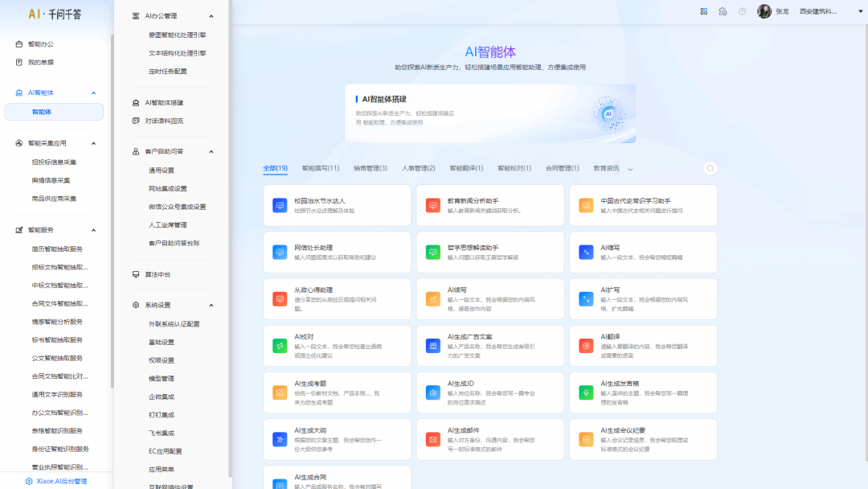This screenshot has height=489, width=868.
Task: Select the 全部(19) tab
Action: point(275,168)
